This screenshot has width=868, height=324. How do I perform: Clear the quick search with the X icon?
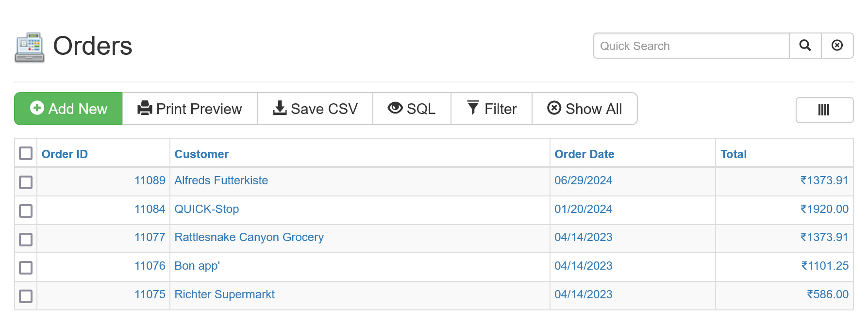pos(837,46)
